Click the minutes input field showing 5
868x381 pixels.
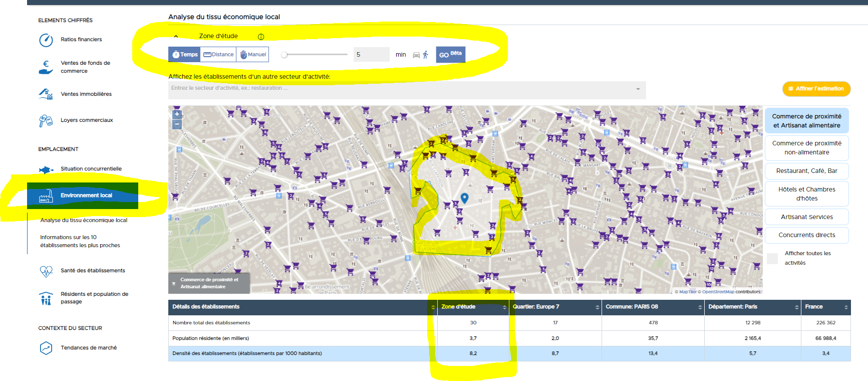pyautogui.click(x=371, y=55)
